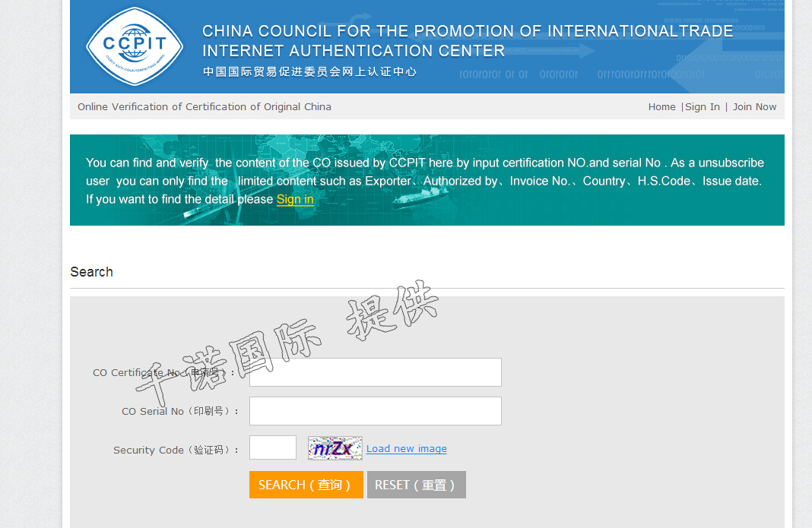Click the Search section heading

91,272
